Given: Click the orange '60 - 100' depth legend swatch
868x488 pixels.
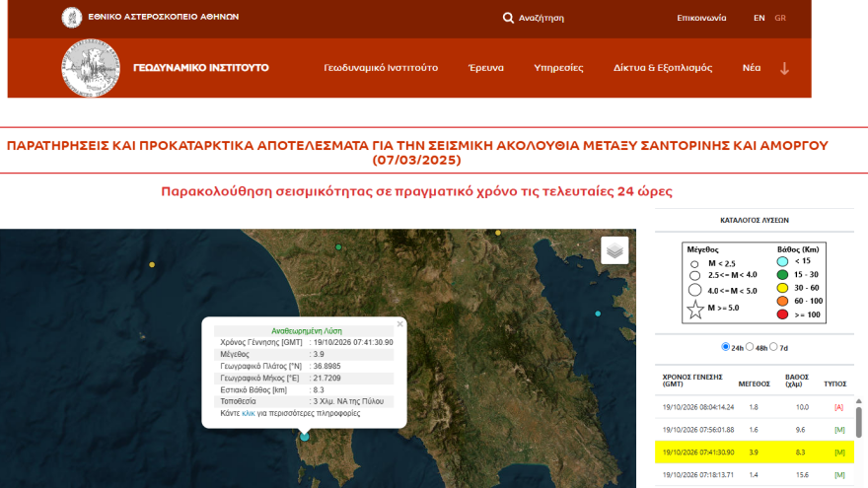Looking at the screenshot, I should pos(782,301).
